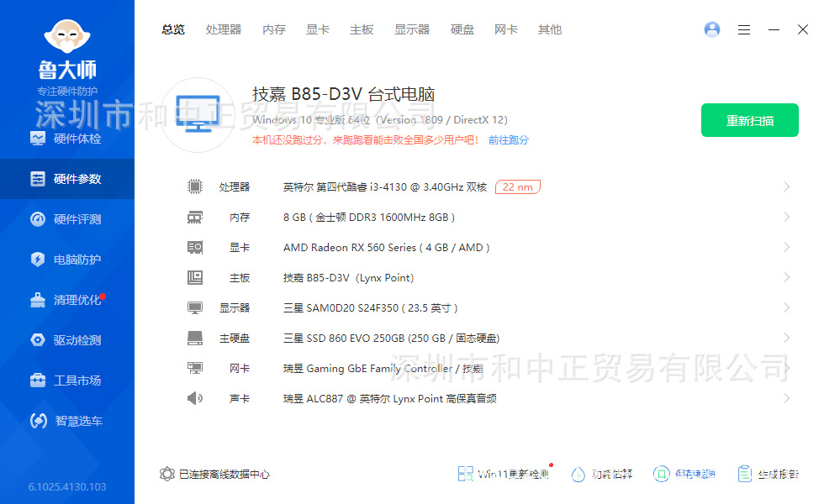
Task: Switch to the 处理器 tab
Action: click(224, 30)
